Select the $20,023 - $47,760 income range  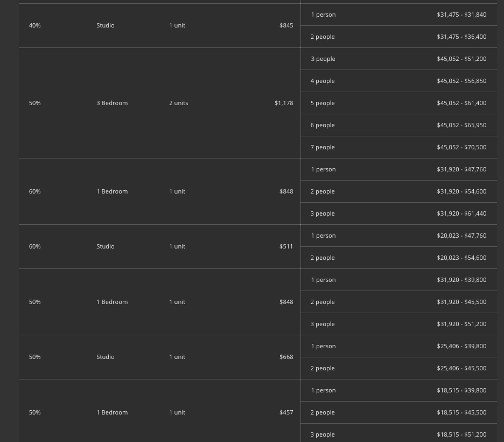461,236
